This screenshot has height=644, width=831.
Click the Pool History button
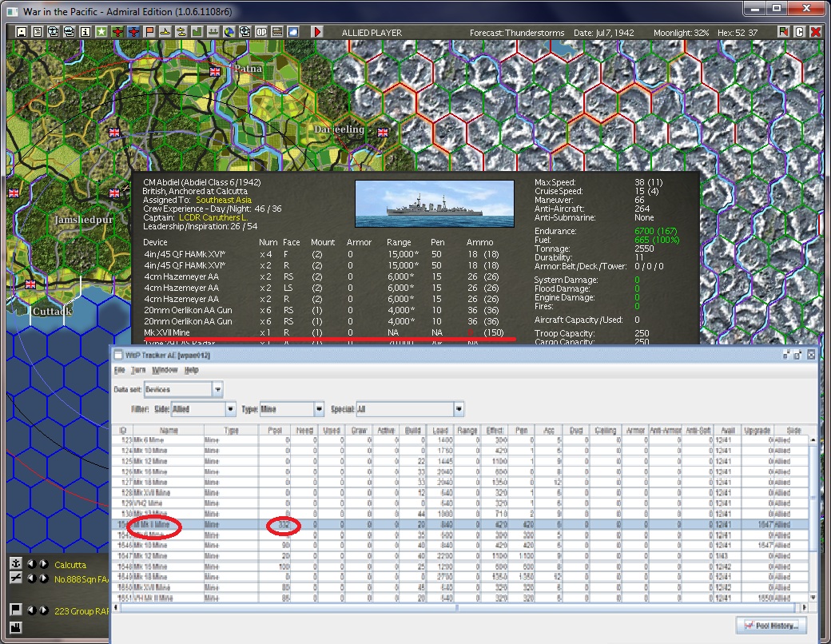pos(770,625)
